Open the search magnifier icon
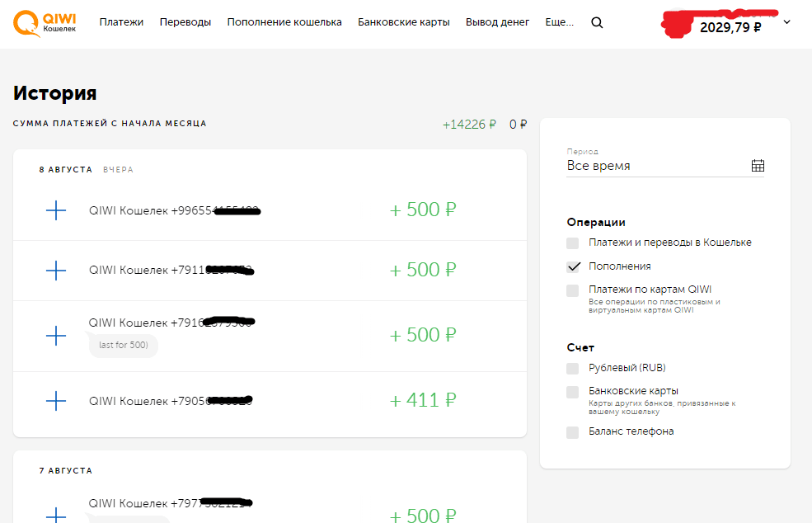 tap(597, 23)
